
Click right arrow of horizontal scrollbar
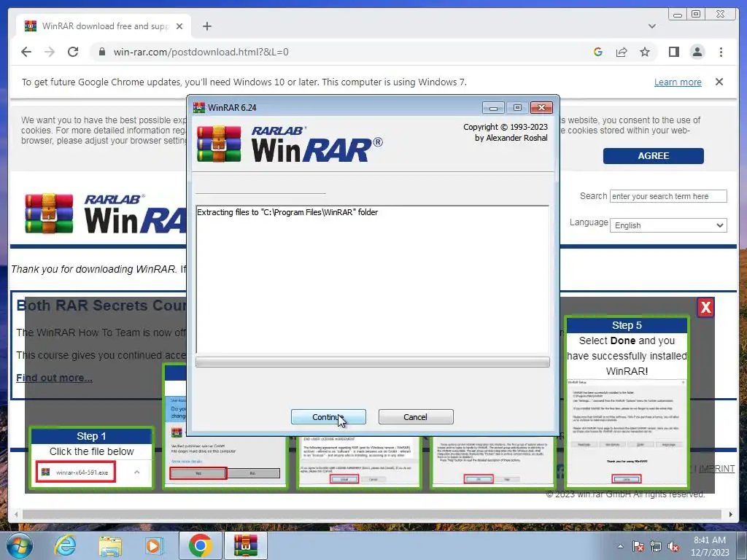730,514
